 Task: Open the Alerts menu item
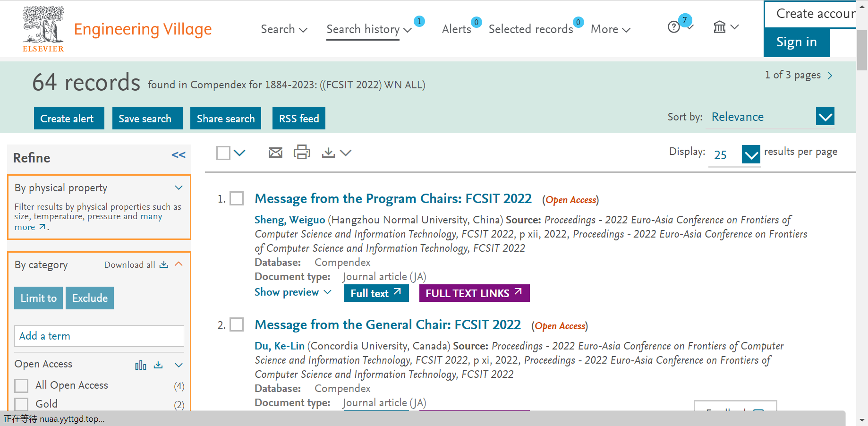click(456, 29)
